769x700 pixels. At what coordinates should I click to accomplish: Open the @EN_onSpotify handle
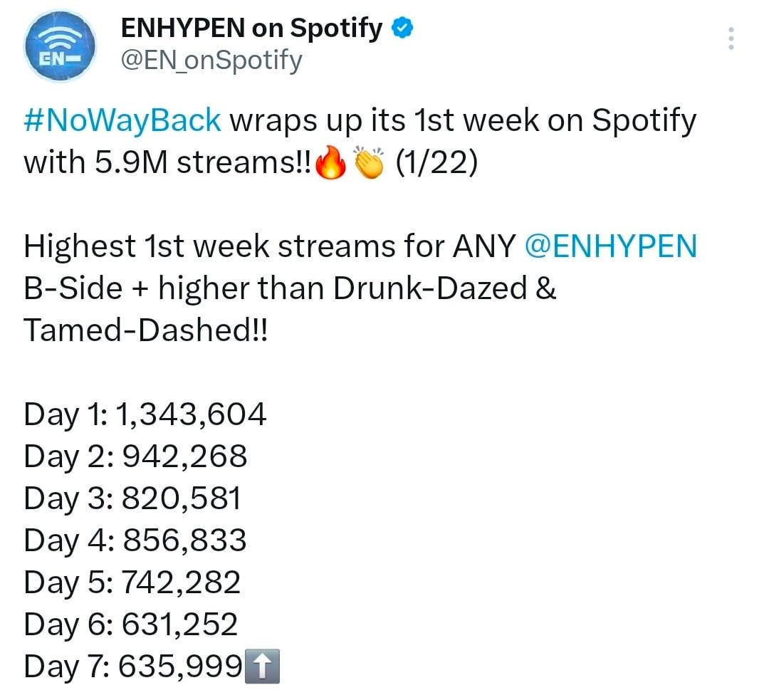pyautogui.click(x=211, y=61)
